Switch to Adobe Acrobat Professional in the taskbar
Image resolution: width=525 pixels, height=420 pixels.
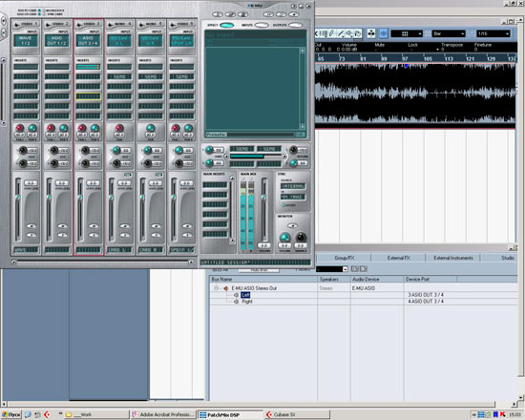click(x=162, y=414)
